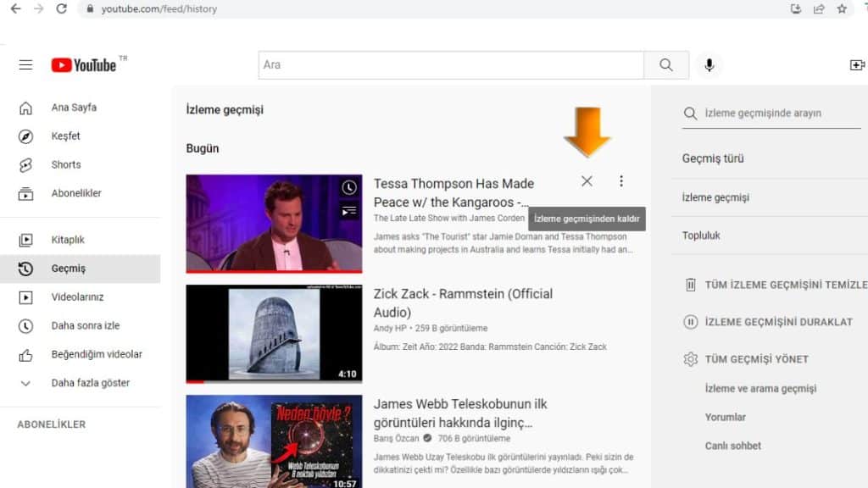The width and height of the screenshot is (868, 488).
Task: Click TÜM İZLEME GEÇMİŞİNİ TEMİZLE
Action: (x=786, y=285)
